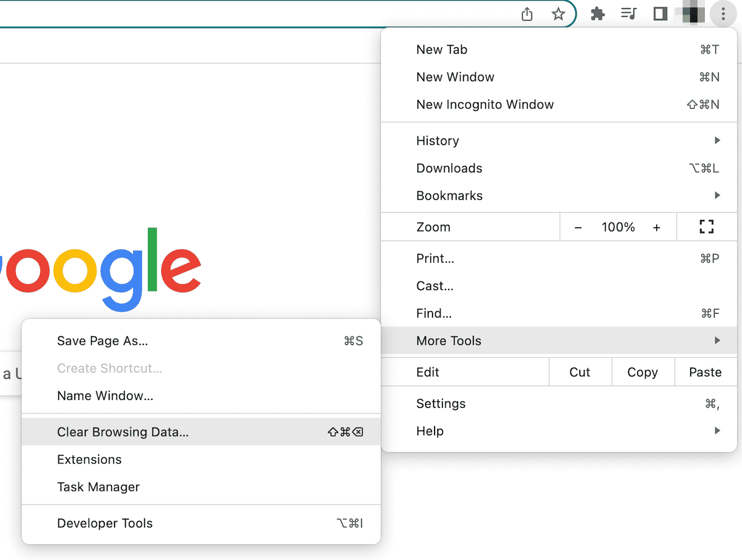Open Developer Tools from the submenu

104,523
